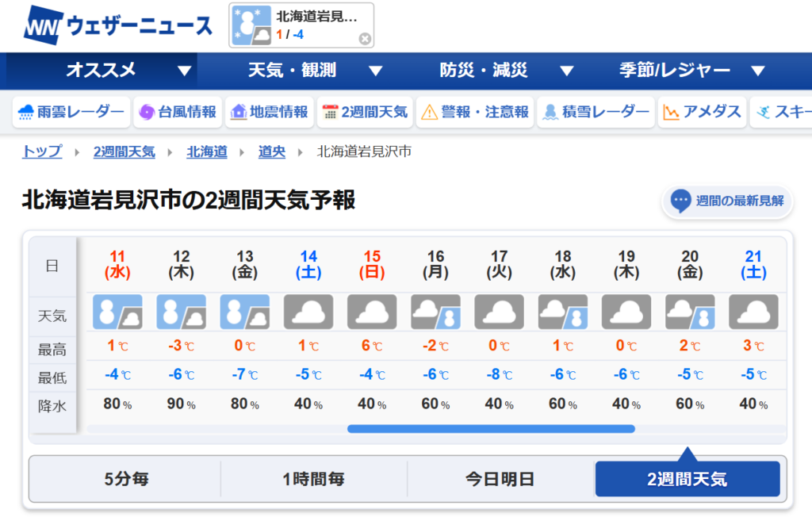Click the horizontal forecast scrollbar
Viewport: 812px width, 521px height.
click(491, 429)
